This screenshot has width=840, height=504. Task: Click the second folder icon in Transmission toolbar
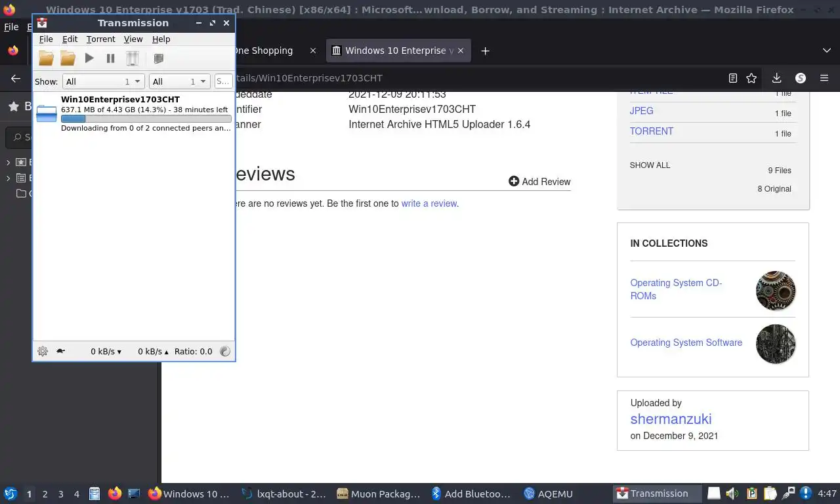point(68,58)
